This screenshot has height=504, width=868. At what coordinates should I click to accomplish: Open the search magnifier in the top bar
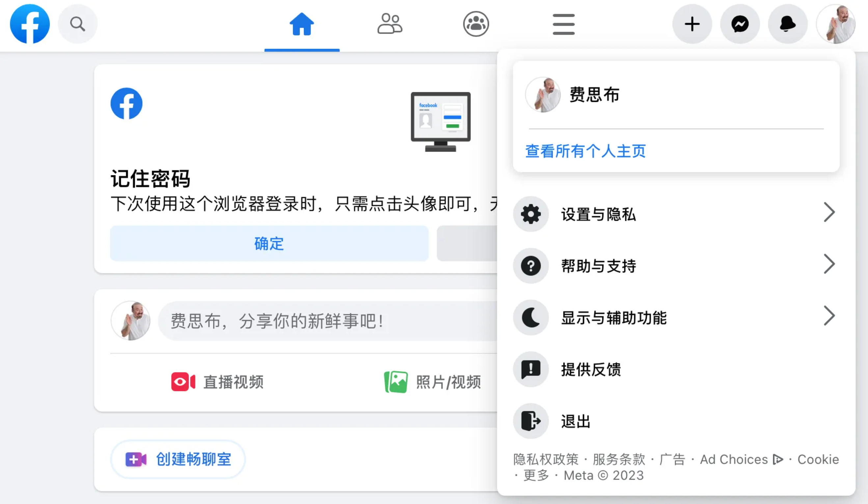click(x=77, y=24)
